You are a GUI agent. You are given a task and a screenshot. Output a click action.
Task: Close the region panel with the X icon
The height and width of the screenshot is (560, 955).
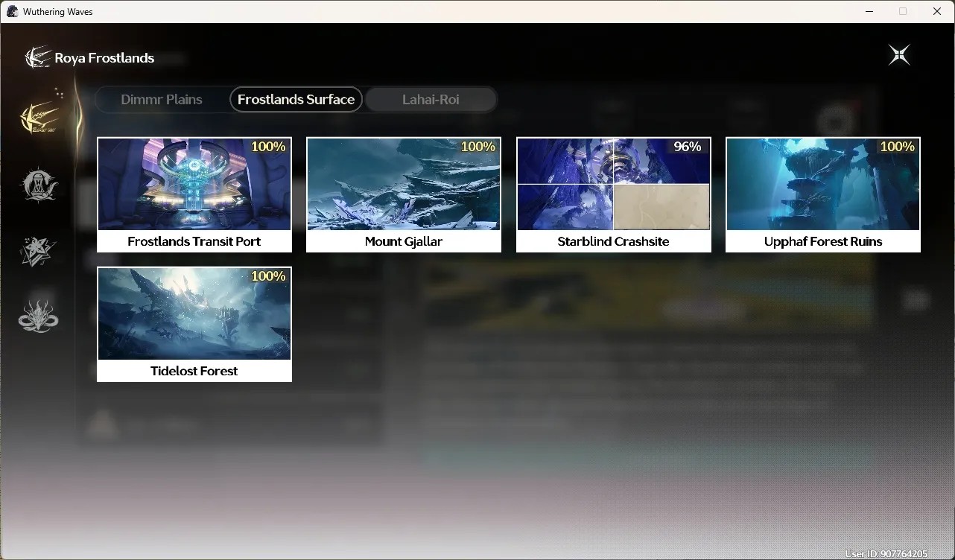click(x=899, y=55)
